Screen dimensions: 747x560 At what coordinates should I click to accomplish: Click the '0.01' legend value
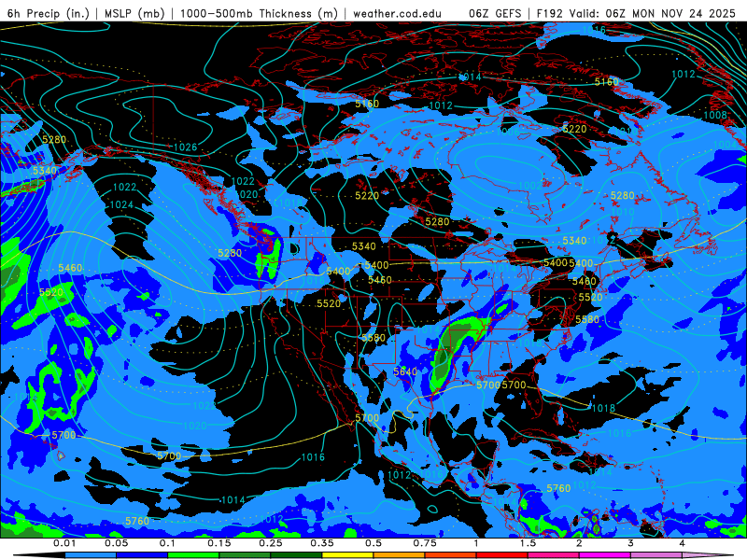click(x=64, y=543)
